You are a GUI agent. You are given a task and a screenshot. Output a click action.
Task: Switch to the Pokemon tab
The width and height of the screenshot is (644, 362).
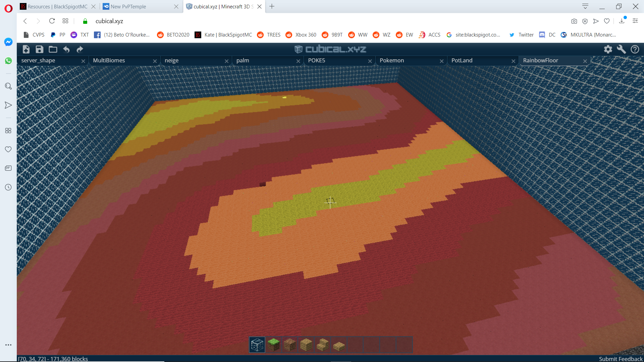[392, 60]
